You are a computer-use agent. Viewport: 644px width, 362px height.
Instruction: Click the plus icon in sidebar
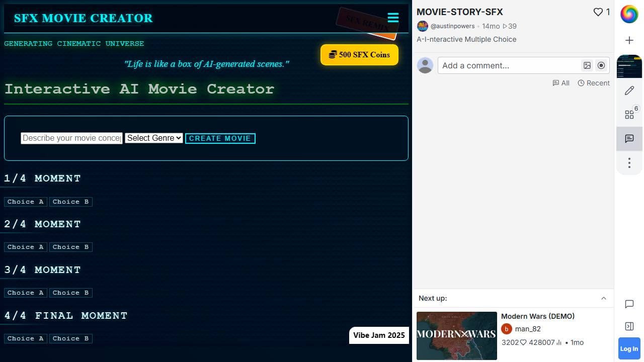[629, 40]
